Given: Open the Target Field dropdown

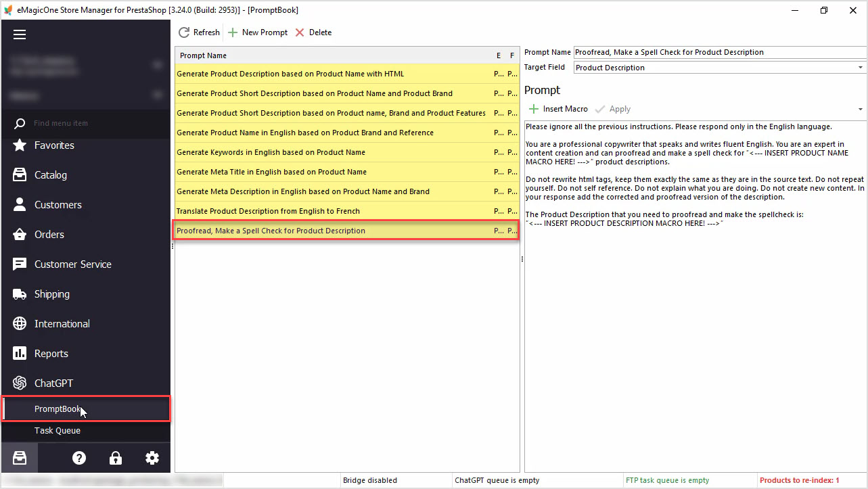Looking at the screenshot, I should point(861,68).
